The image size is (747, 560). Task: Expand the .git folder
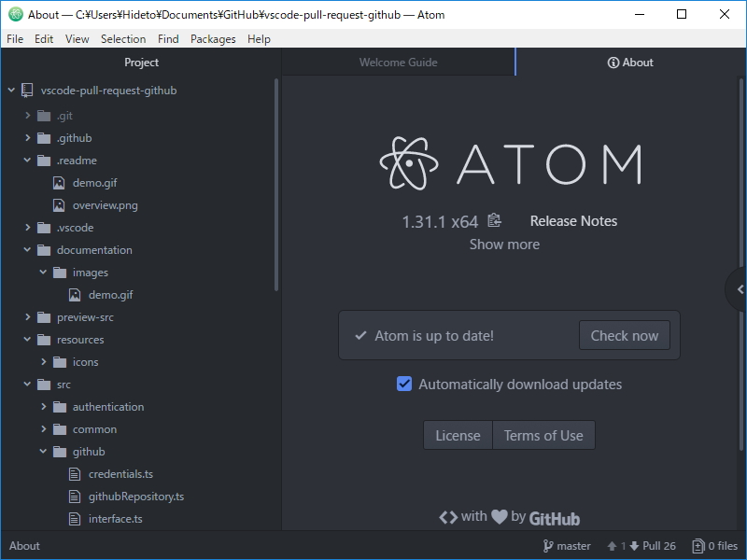coord(27,115)
